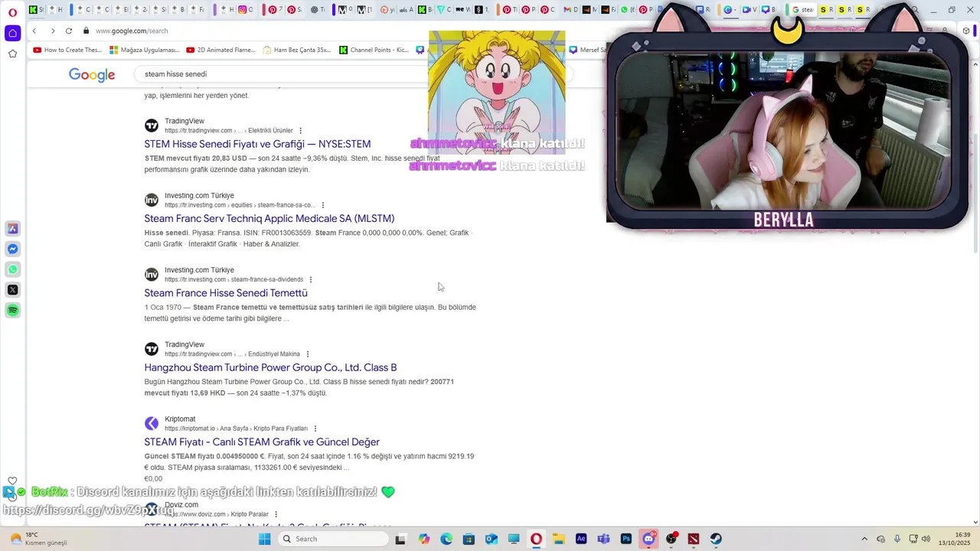Open Copilot from the taskbar
980x551 pixels.
pyautogui.click(x=424, y=539)
